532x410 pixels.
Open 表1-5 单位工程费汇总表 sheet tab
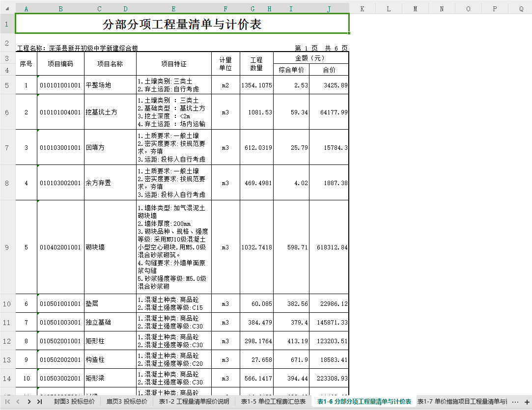(273, 402)
